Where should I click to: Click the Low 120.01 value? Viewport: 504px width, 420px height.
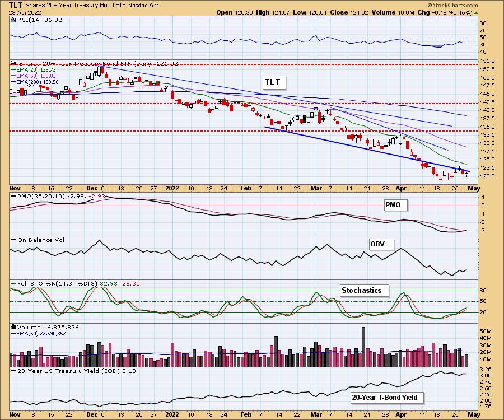pos(310,12)
